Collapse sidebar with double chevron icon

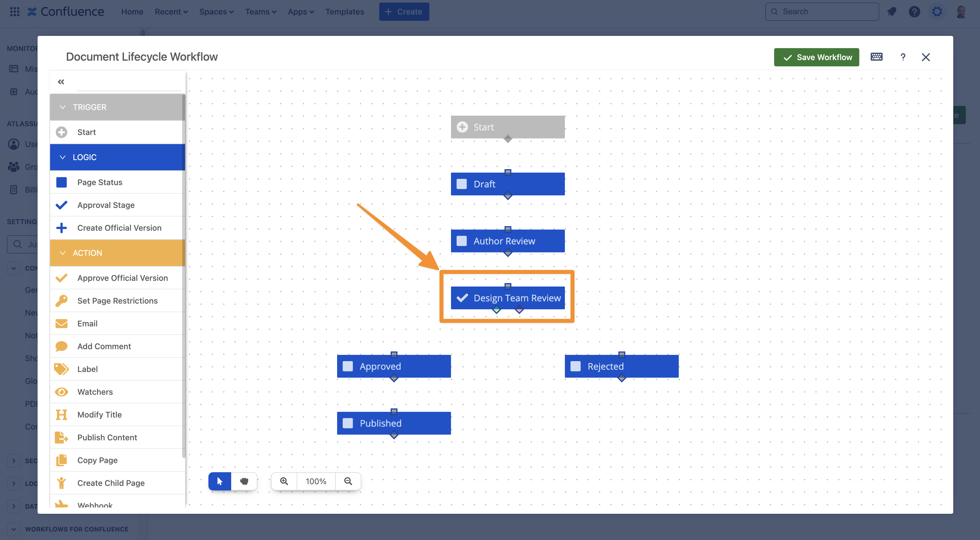point(61,82)
